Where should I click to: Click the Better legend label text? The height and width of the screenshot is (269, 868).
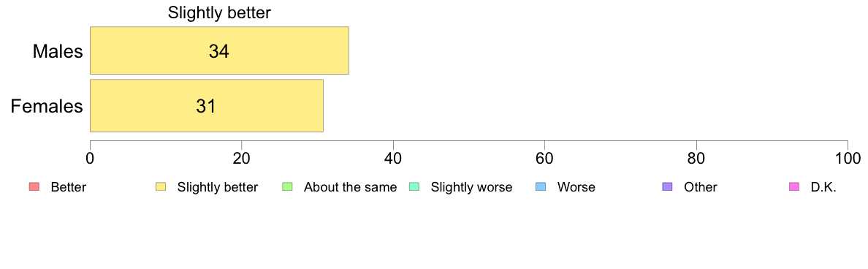point(69,187)
